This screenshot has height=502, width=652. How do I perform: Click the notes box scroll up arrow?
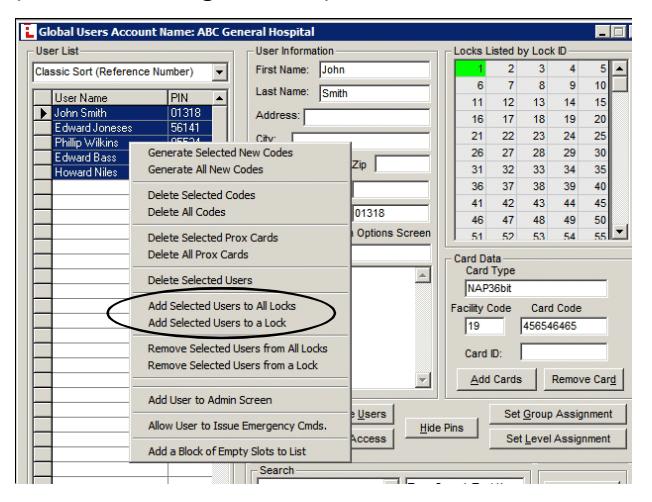[x=422, y=275]
